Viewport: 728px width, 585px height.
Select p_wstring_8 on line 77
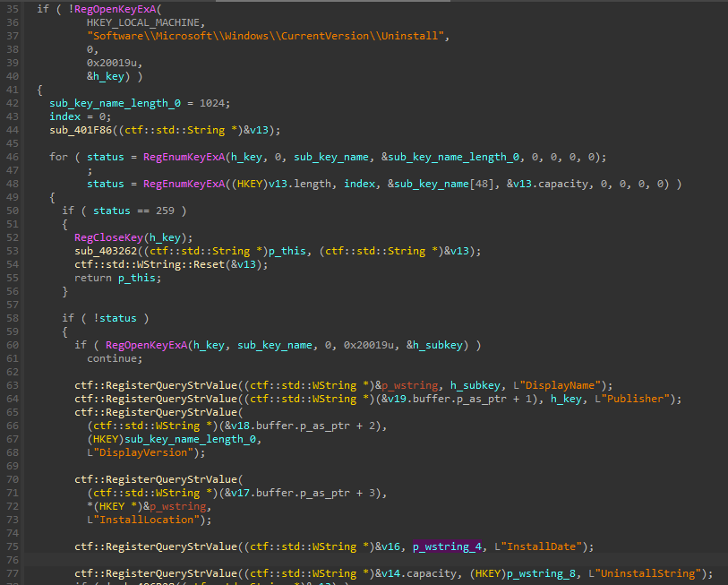541,574
